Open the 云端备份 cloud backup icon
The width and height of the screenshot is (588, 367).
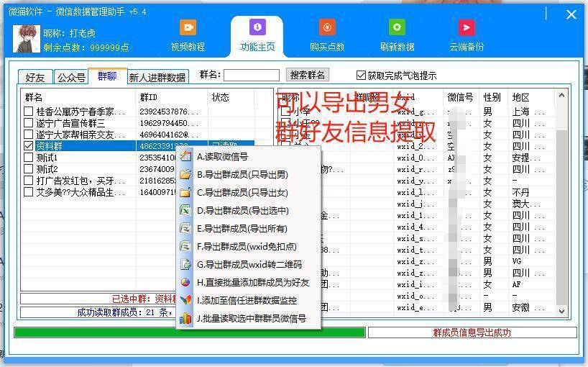tap(467, 28)
